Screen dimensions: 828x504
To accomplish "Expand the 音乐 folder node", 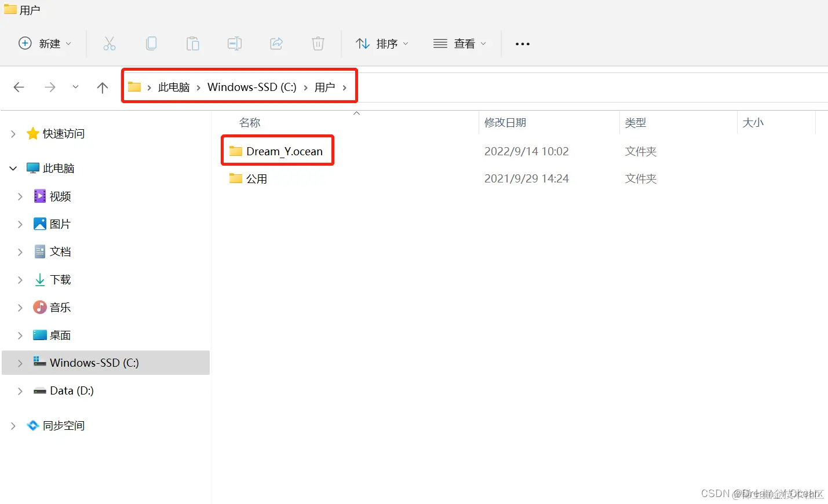I will [x=20, y=308].
